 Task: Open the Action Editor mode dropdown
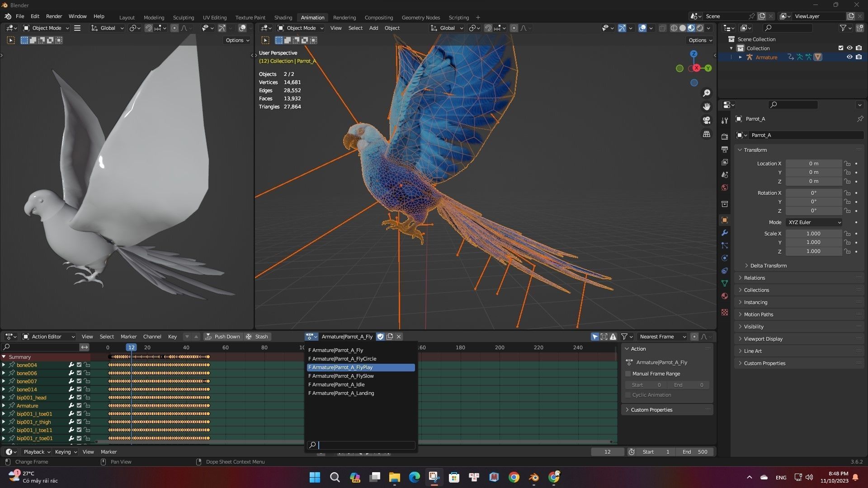49,337
